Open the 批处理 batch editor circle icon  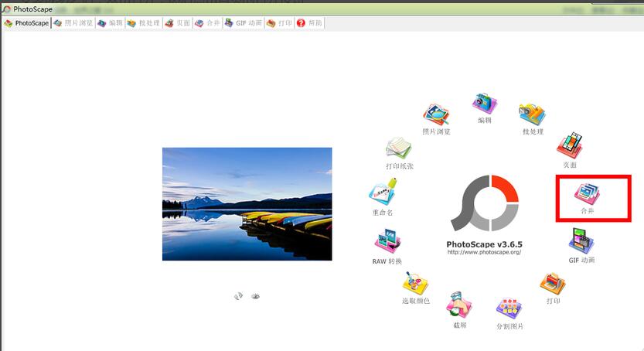tap(532, 114)
